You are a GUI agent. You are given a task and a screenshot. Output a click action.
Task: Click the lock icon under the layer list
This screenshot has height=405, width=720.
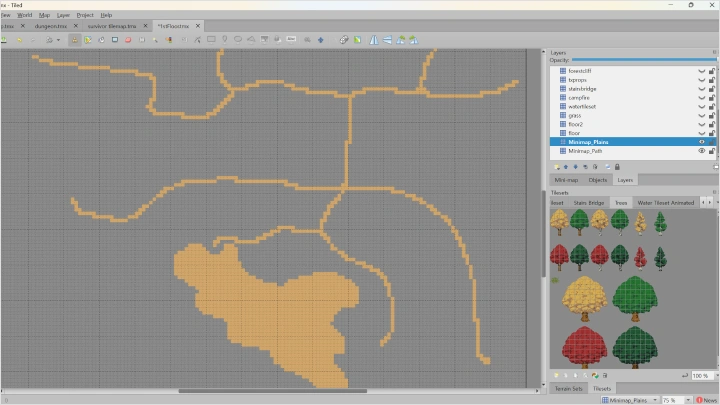coord(617,166)
